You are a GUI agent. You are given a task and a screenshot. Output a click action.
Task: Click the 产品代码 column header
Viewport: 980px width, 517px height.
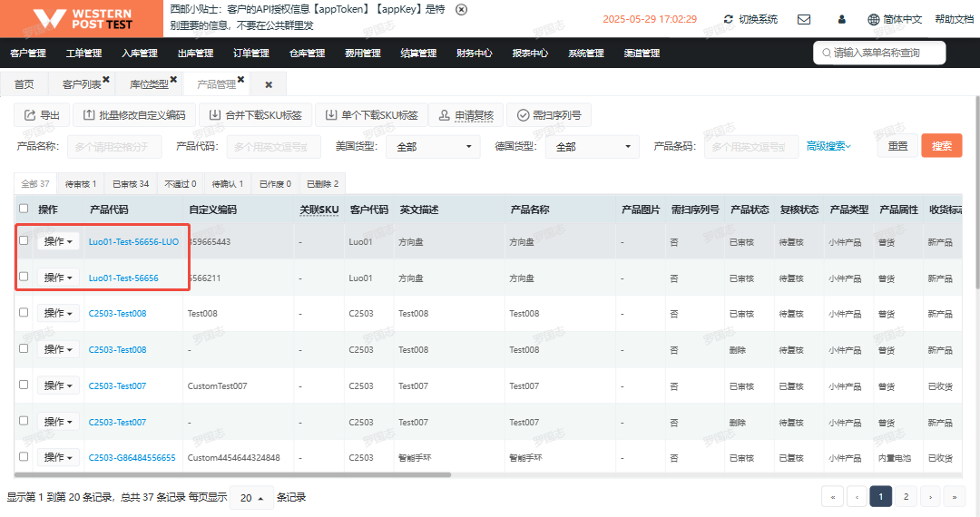(x=109, y=210)
